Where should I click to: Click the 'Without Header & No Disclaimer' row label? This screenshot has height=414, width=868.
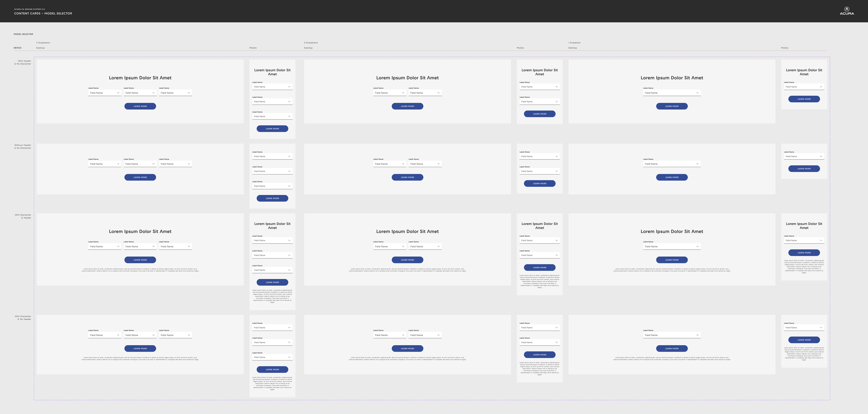coord(23,147)
